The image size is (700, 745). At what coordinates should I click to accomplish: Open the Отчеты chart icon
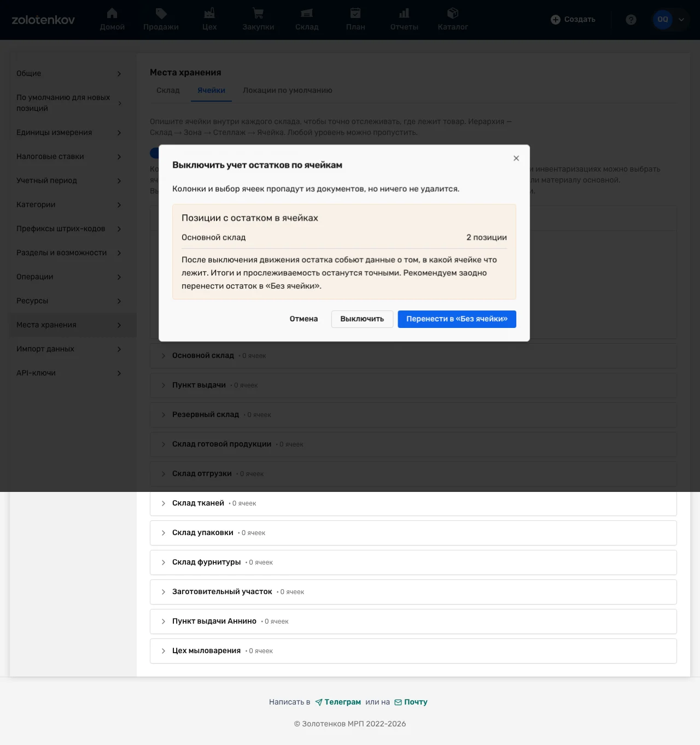tap(404, 13)
